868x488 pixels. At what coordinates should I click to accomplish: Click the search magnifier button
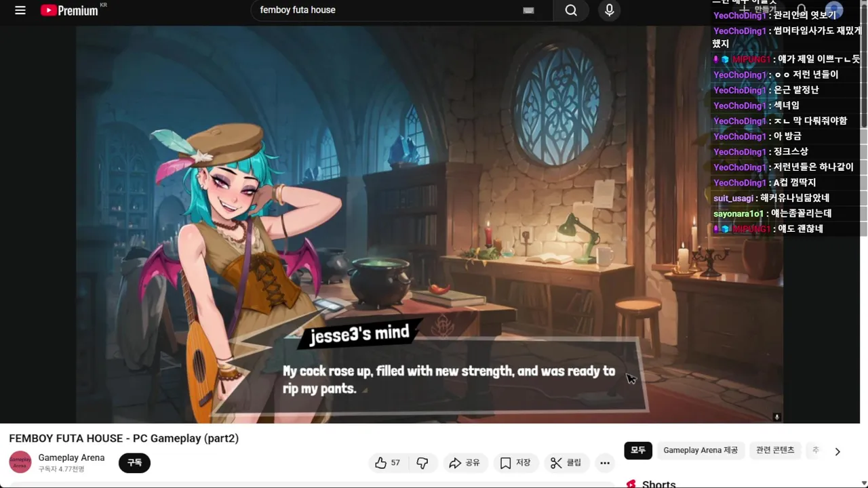click(571, 10)
